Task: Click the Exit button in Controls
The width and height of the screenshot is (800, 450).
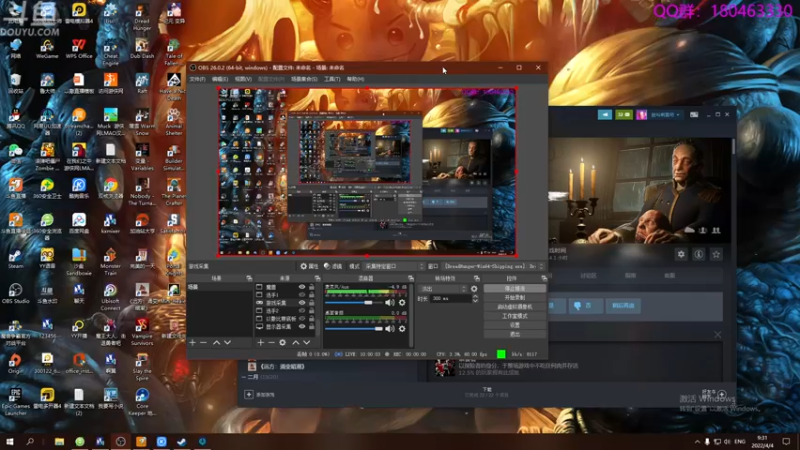Action: point(514,335)
